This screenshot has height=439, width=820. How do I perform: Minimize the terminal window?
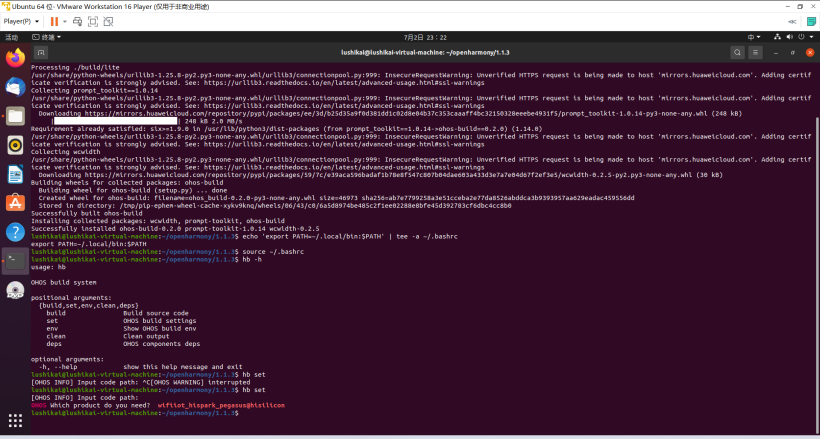click(x=776, y=52)
